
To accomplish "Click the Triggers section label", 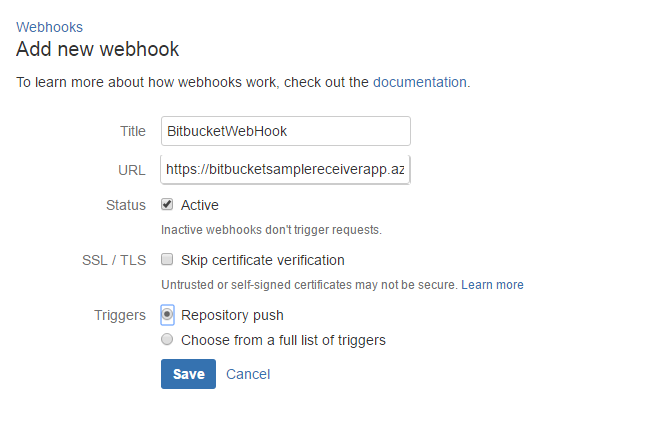I will pyautogui.click(x=120, y=315).
